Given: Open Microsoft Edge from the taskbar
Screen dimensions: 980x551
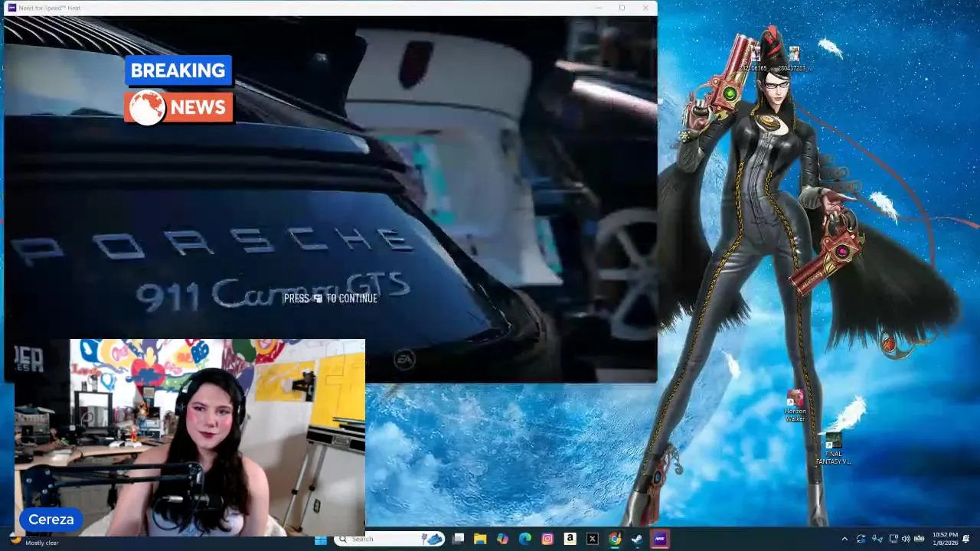Looking at the screenshot, I should pyautogui.click(x=525, y=539).
